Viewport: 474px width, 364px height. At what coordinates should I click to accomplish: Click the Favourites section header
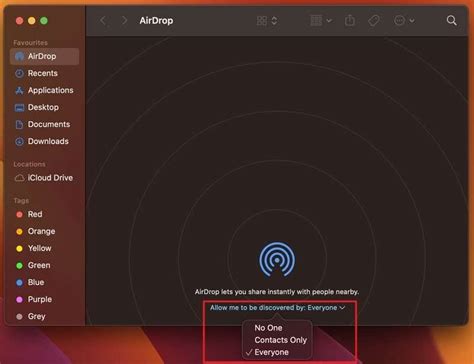[30, 43]
